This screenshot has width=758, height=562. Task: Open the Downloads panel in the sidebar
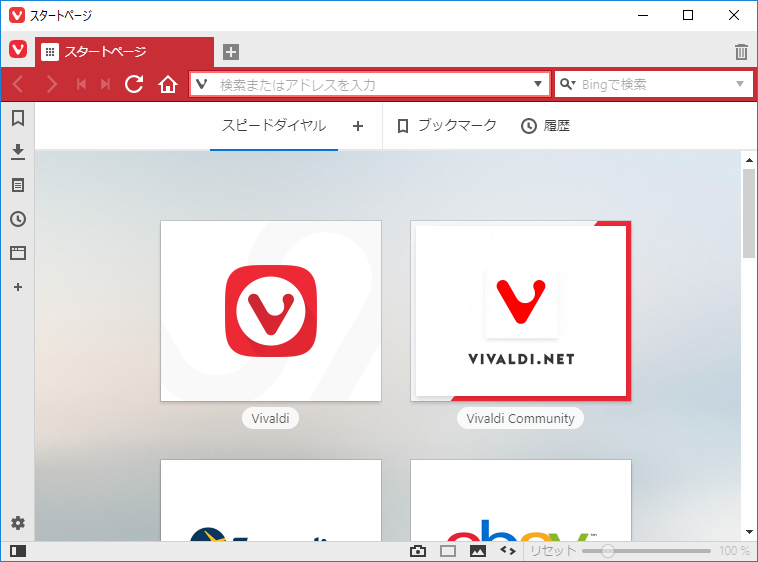[18, 152]
